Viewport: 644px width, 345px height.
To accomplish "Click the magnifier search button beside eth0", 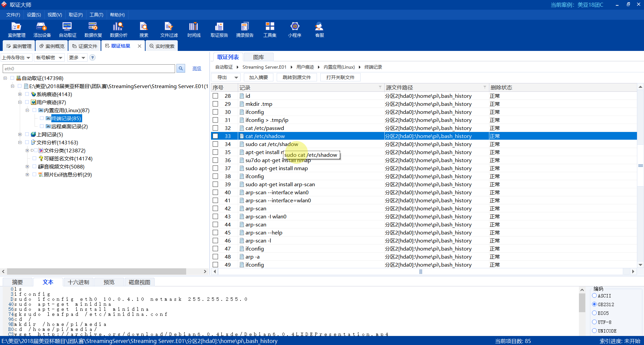I will [x=181, y=69].
